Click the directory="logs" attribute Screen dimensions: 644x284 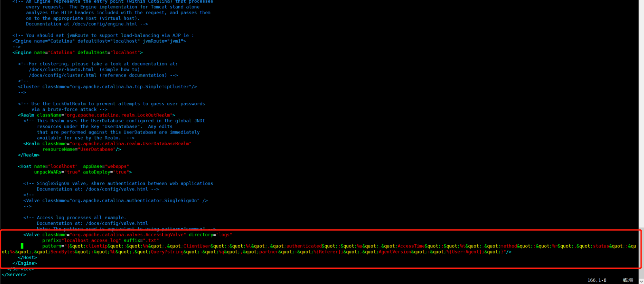coord(210,235)
